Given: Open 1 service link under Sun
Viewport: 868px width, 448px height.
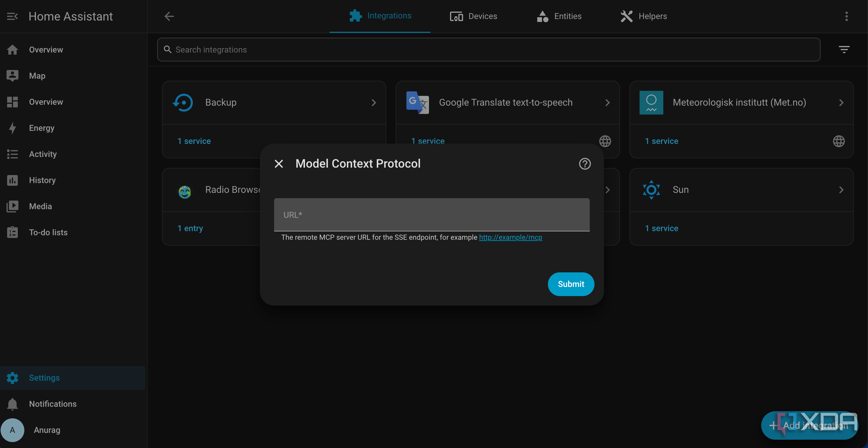Looking at the screenshot, I should click(662, 228).
